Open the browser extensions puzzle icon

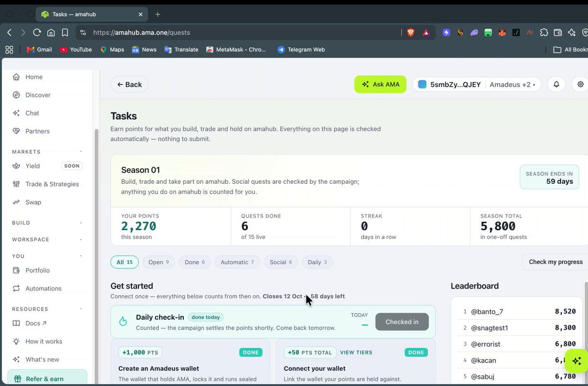coord(544,32)
